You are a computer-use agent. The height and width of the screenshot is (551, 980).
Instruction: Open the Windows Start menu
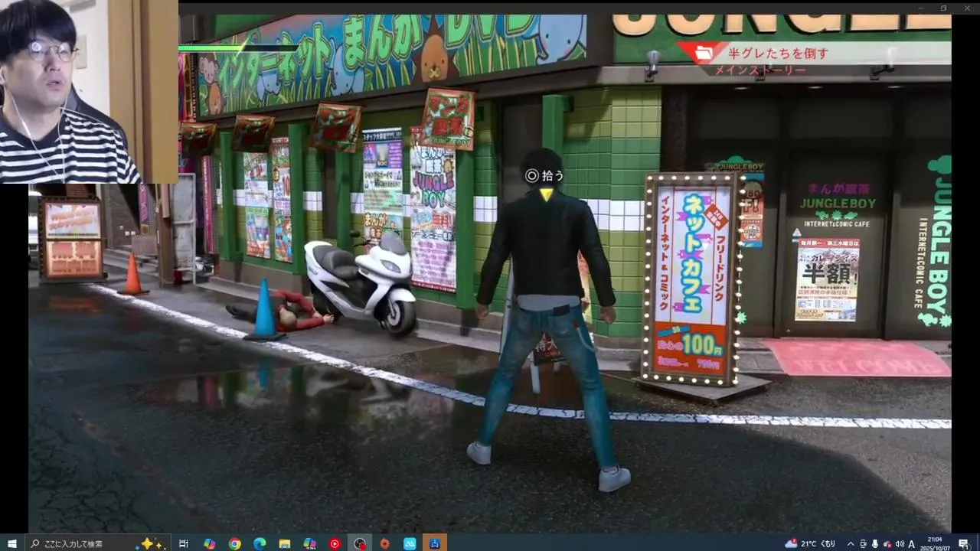click(x=11, y=543)
